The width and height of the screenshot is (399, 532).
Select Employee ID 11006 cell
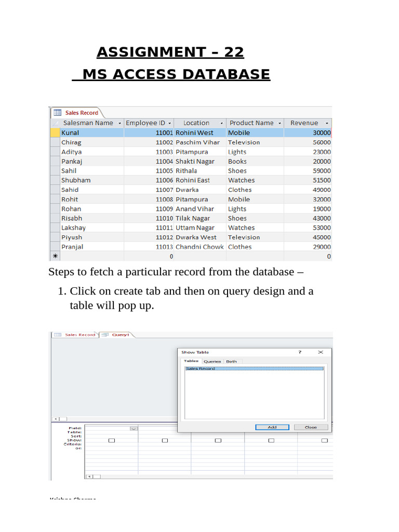[149, 180]
